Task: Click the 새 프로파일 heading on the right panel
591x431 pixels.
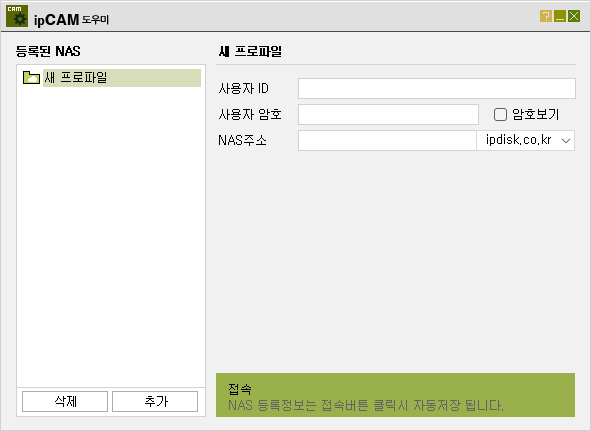Action: (250, 51)
